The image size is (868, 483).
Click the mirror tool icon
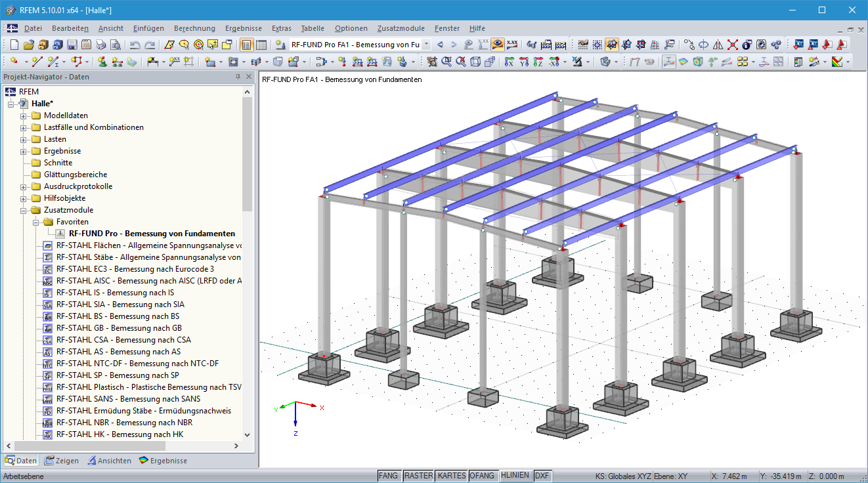coord(718,45)
